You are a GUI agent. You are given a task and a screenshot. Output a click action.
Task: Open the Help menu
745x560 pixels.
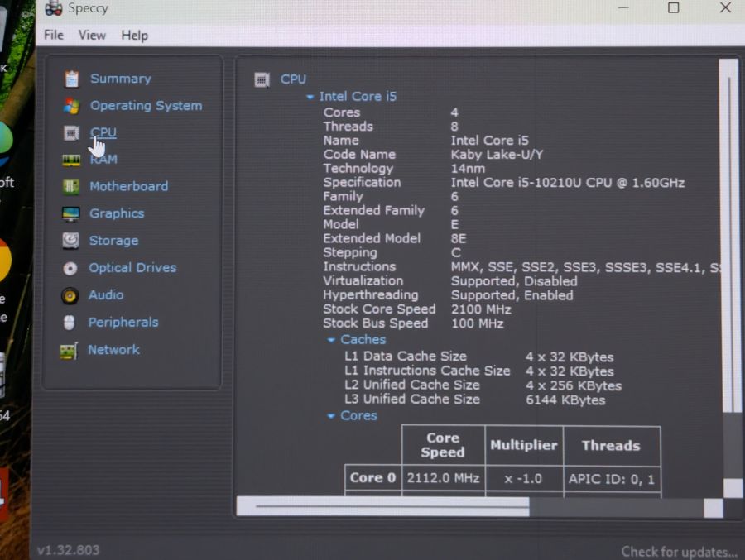[134, 36]
